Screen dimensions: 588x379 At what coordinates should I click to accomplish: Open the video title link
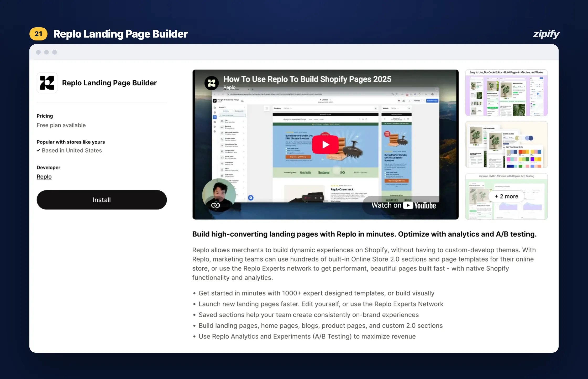pos(307,79)
